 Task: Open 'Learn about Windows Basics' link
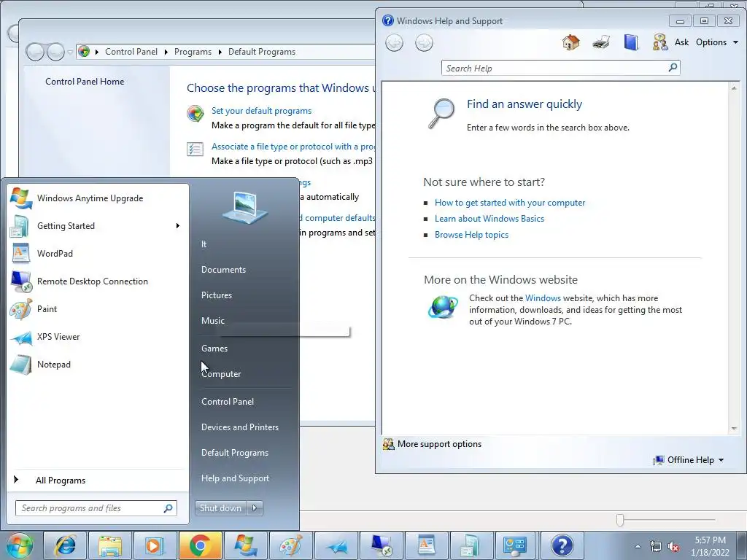pyautogui.click(x=489, y=219)
